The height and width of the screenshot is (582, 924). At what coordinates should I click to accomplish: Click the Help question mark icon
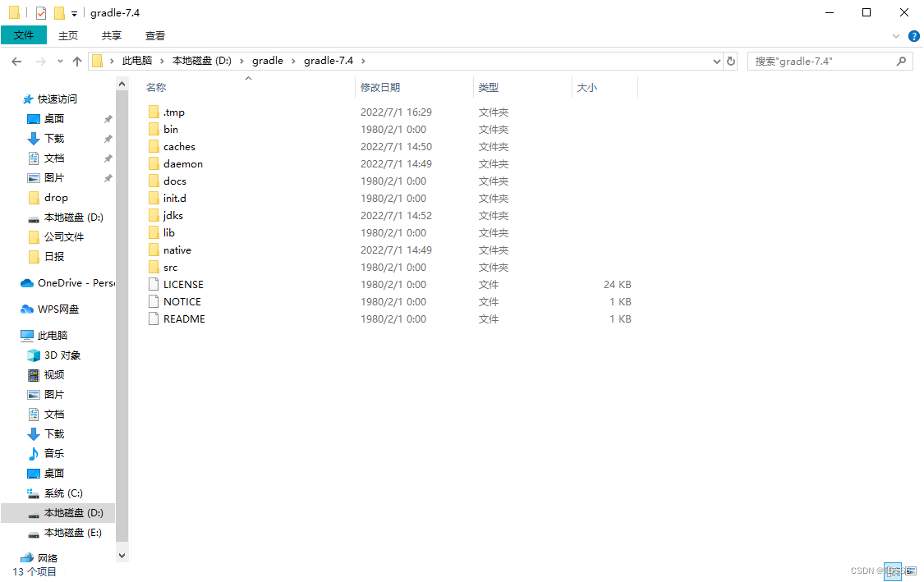[913, 35]
